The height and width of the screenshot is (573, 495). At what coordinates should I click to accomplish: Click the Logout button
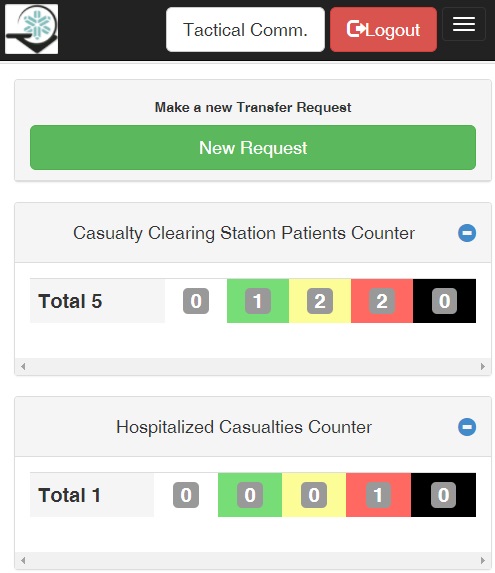point(383,29)
